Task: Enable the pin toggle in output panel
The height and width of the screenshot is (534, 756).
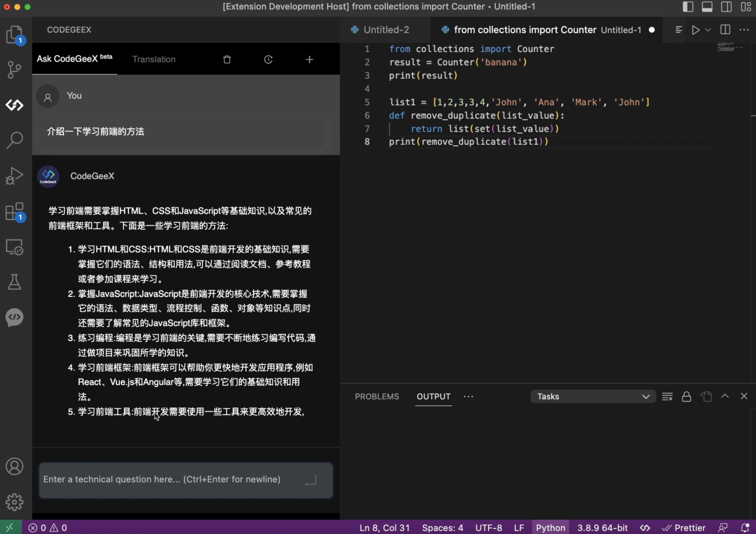Action: click(687, 396)
